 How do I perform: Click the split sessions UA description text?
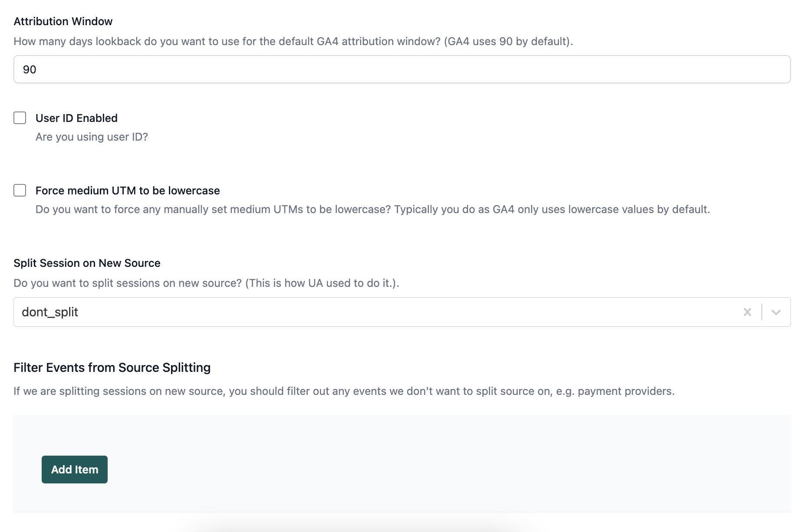(x=206, y=283)
